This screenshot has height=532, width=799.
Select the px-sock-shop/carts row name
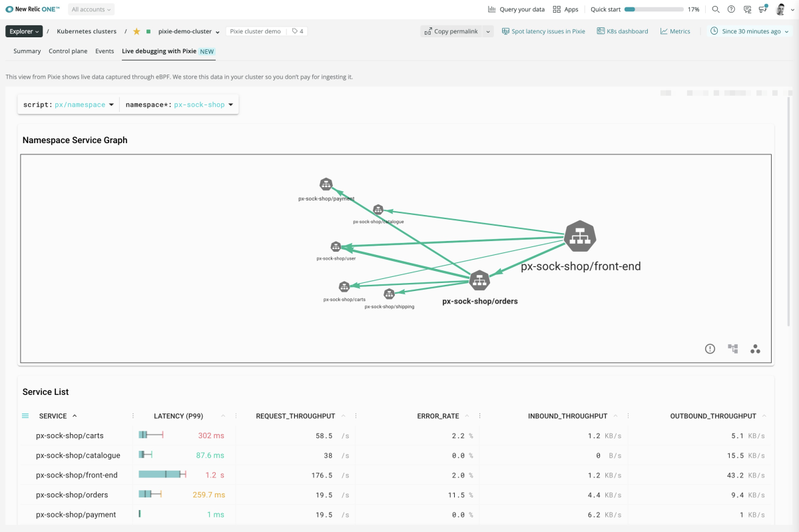(70, 435)
